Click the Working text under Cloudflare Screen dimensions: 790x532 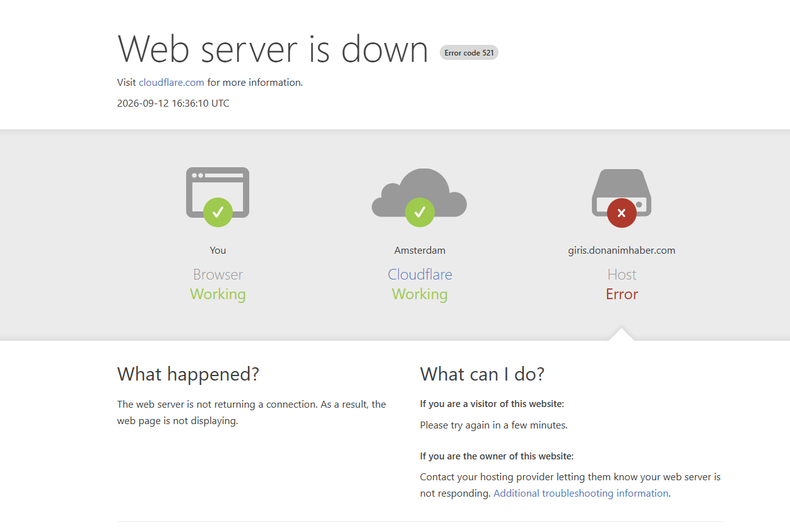(x=420, y=294)
